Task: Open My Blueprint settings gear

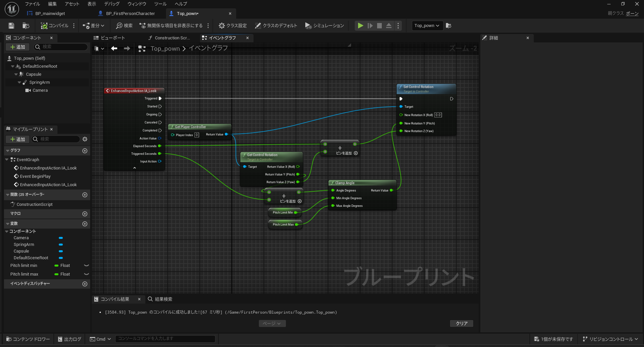Action: point(85,139)
